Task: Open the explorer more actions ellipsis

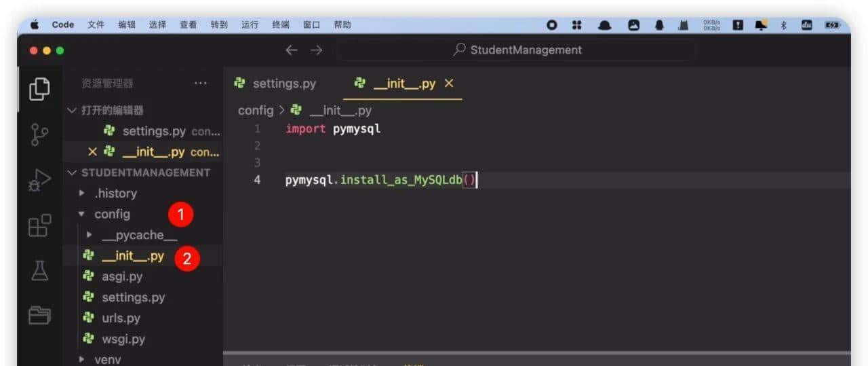Action: coord(200,84)
